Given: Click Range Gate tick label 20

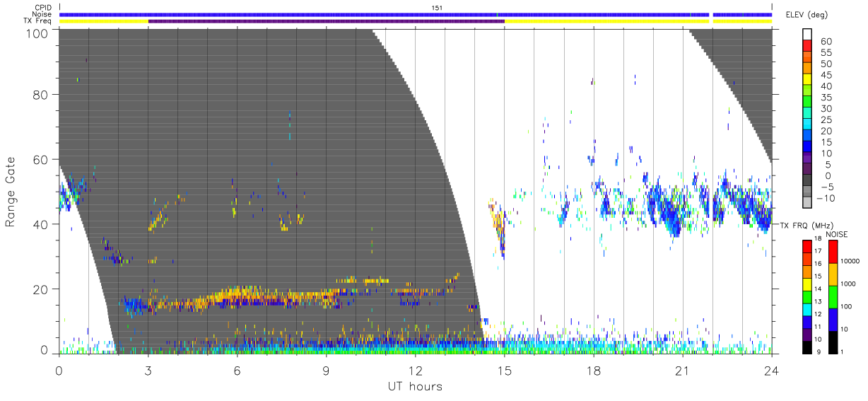Looking at the screenshot, I should pyautogui.click(x=40, y=289).
